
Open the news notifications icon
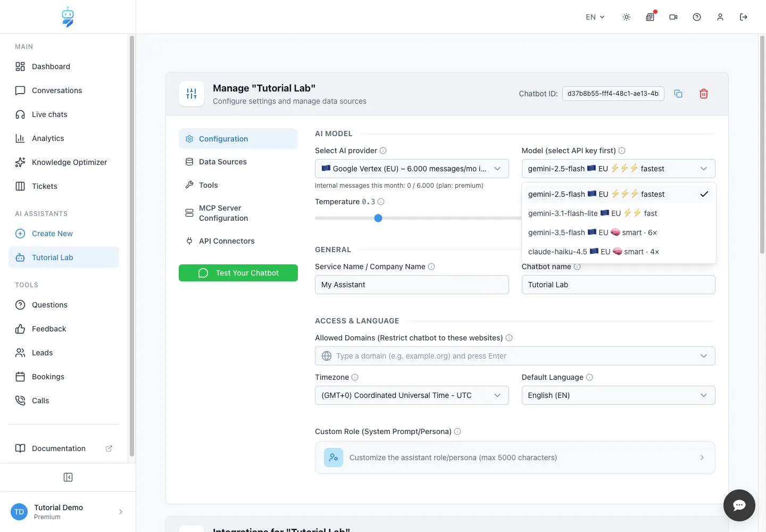click(x=650, y=17)
